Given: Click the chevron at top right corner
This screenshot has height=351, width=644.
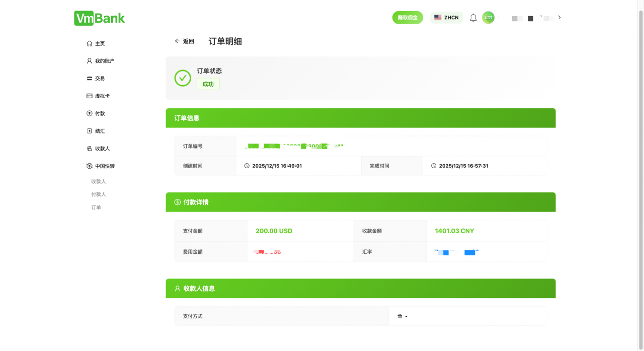Looking at the screenshot, I should click(x=559, y=17).
